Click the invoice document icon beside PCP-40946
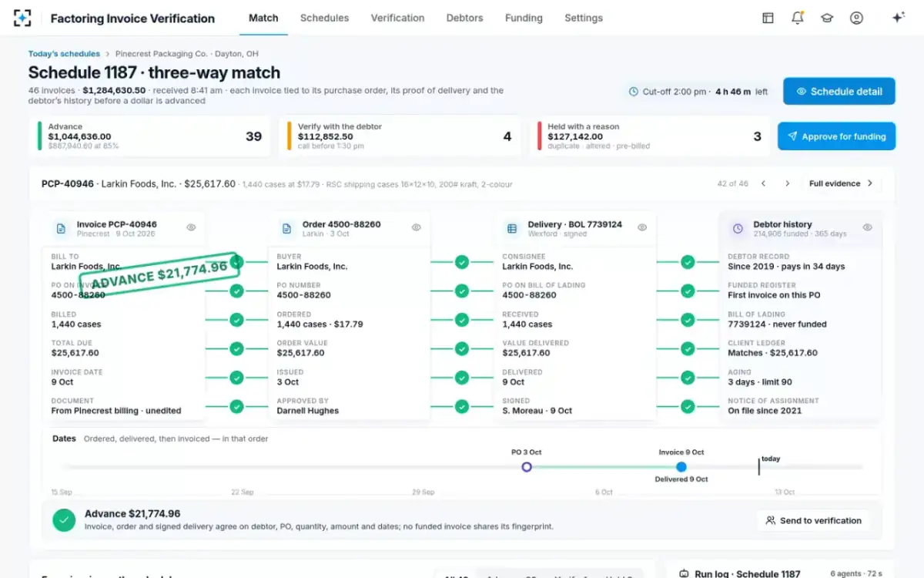Image resolution: width=924 pixels, height=578 pixels. click(x=60, y=229)
